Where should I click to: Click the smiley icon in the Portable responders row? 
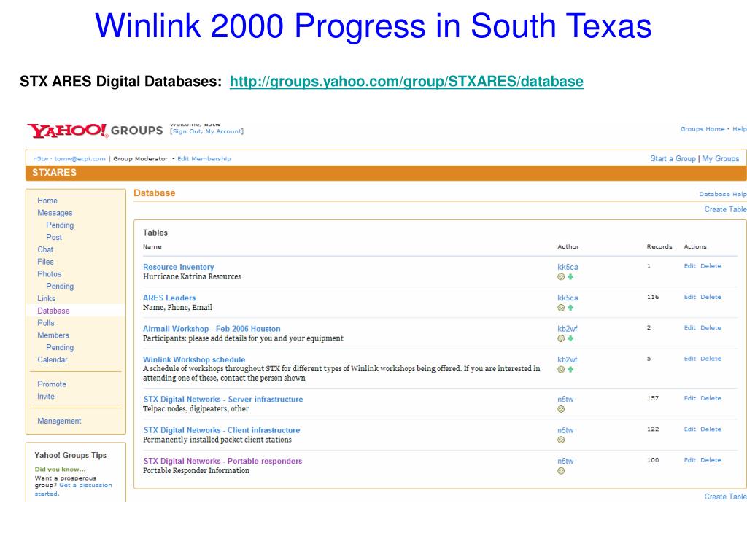561,471
